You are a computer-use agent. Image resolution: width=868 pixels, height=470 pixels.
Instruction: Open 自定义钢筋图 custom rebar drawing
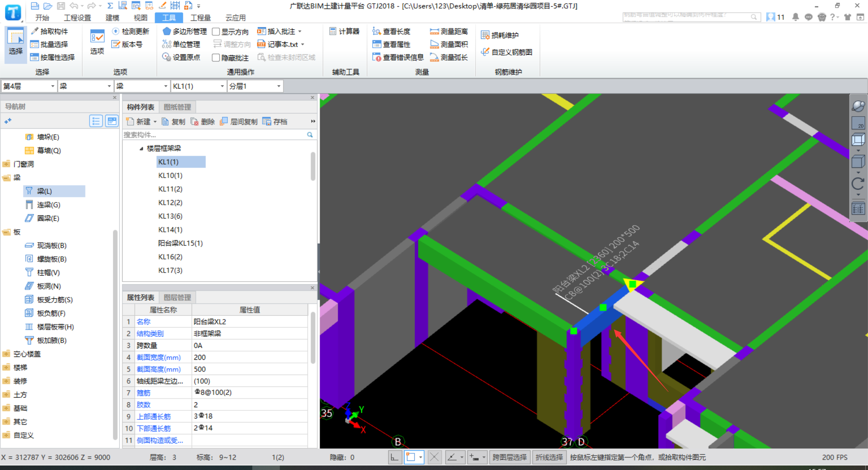[507, 52]
